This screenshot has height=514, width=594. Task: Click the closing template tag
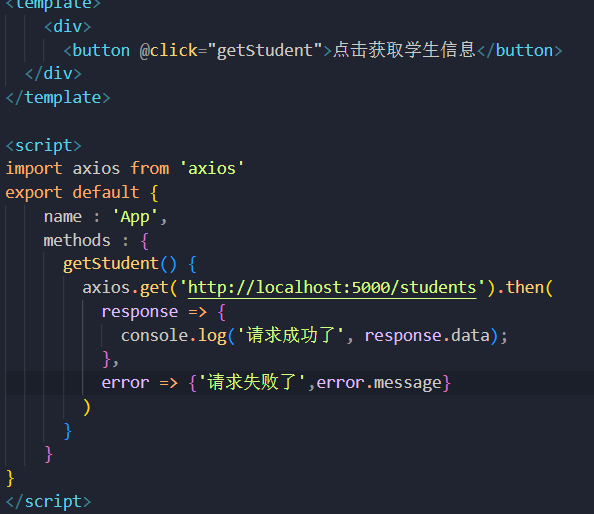(x=58, y=98)
